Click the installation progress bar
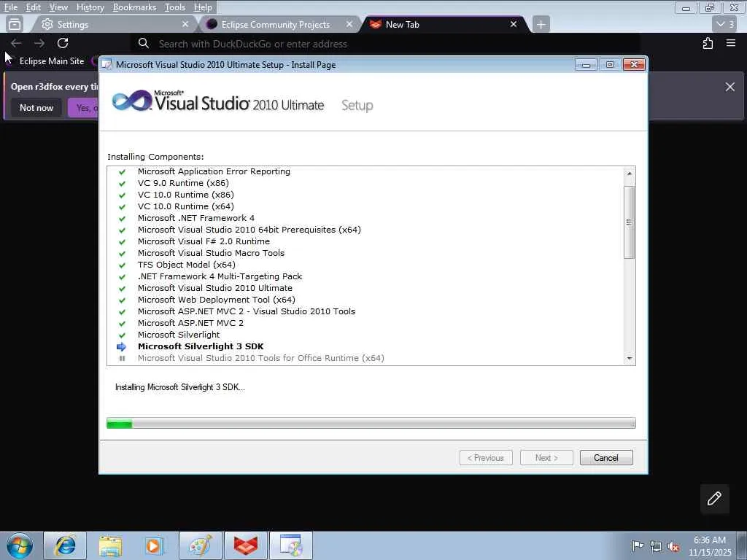This screenshot has height=560, width=747. pos(371,423)
